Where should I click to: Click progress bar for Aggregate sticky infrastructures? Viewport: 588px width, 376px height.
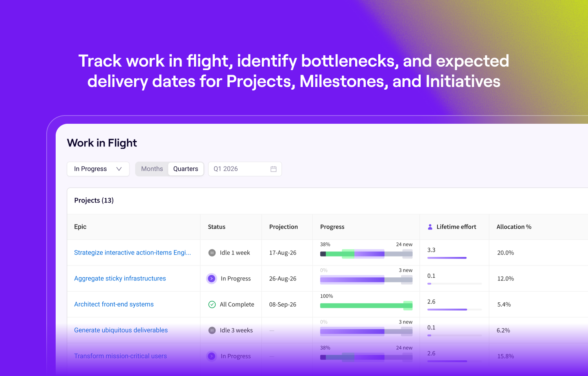tap(367, 280)
